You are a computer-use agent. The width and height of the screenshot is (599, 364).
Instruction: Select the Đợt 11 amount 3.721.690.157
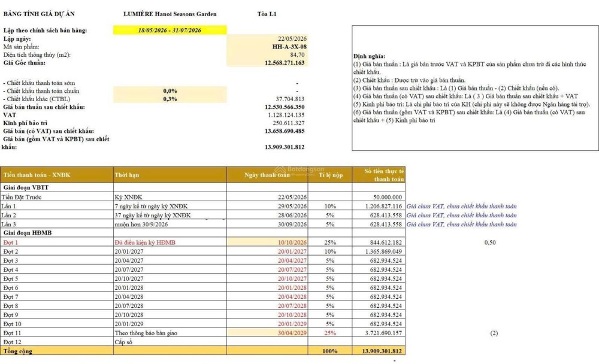coord(383,333)
